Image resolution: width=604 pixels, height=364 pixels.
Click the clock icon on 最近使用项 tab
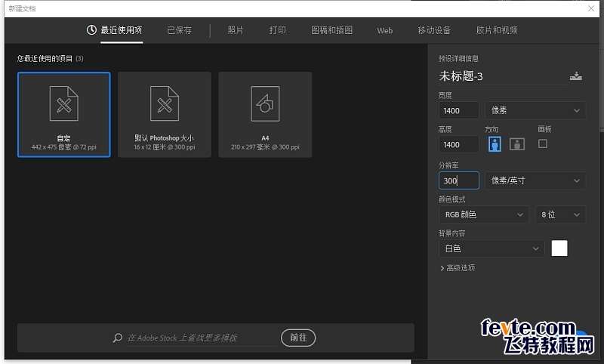click(x=91, y=29)
